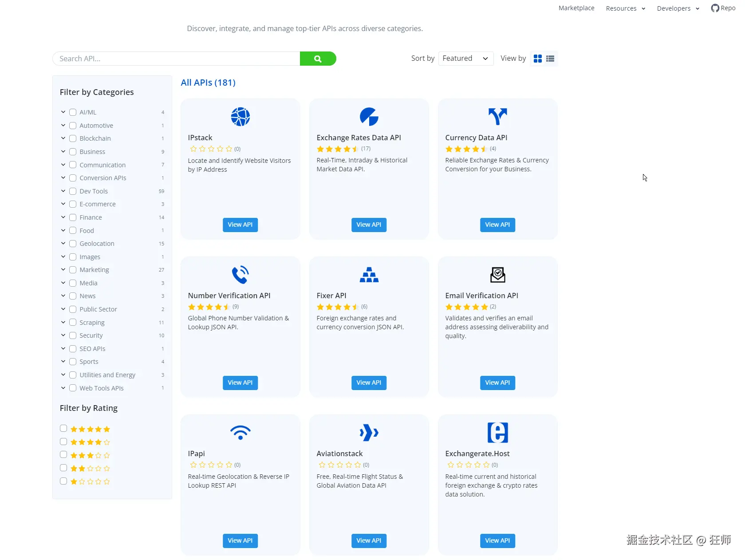This screenshot has width=745, height=560.
Task: Open the Marketplace nav item
Action: [576, 8]
